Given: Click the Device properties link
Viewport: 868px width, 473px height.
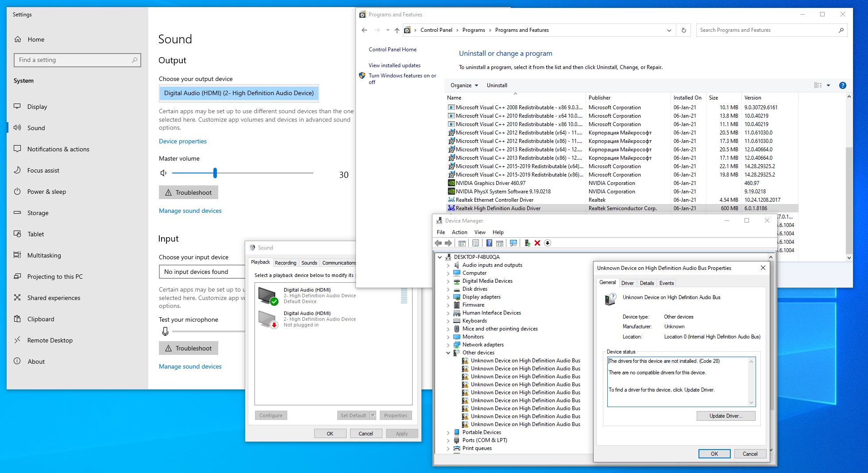Looking at the screenshot, I should [183, 141].
